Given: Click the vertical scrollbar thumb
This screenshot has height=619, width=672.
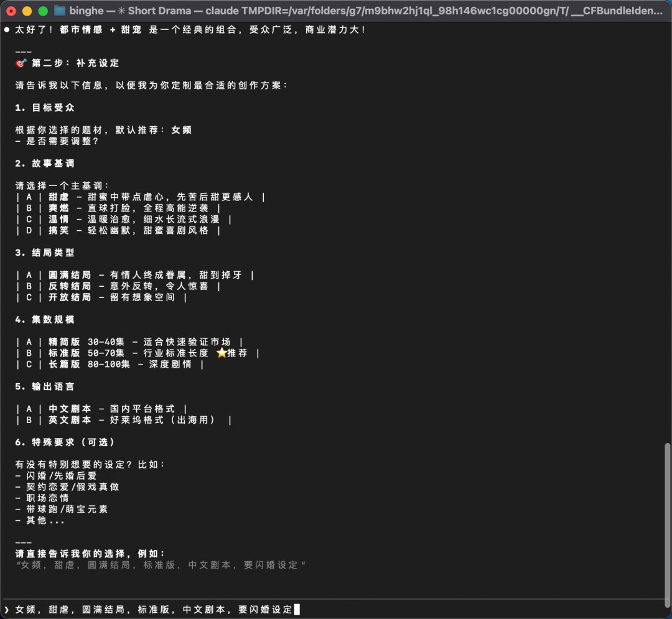Looking at the screenshot, I should click(x=667, y=525).
